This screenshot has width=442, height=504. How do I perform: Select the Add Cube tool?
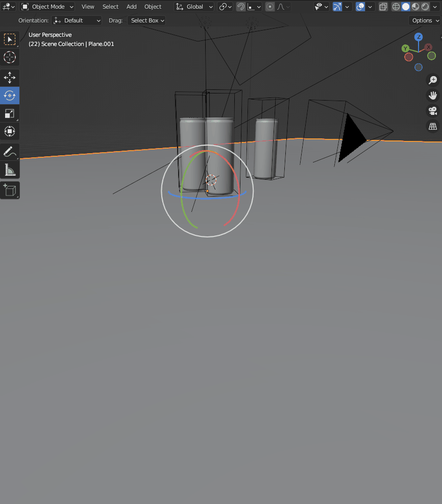[x=10, y=190]
